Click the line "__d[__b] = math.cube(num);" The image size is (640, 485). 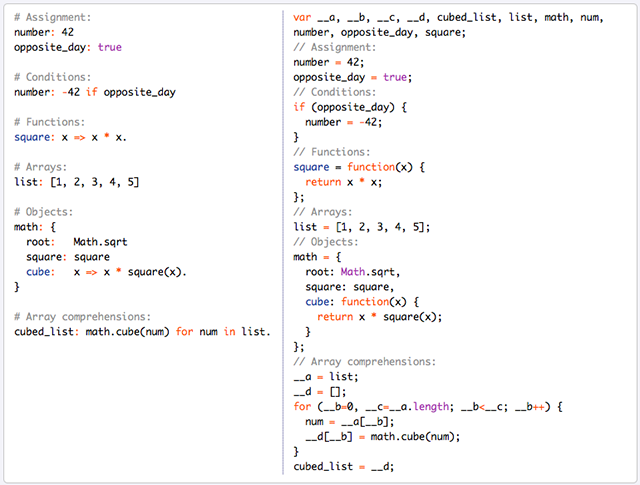pos(382,437)
